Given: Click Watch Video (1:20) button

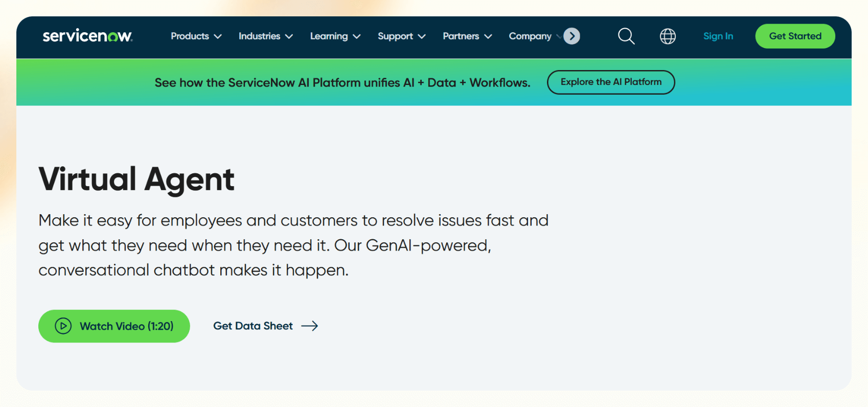Looking at the screenshot, I should (x=114, y=326).
